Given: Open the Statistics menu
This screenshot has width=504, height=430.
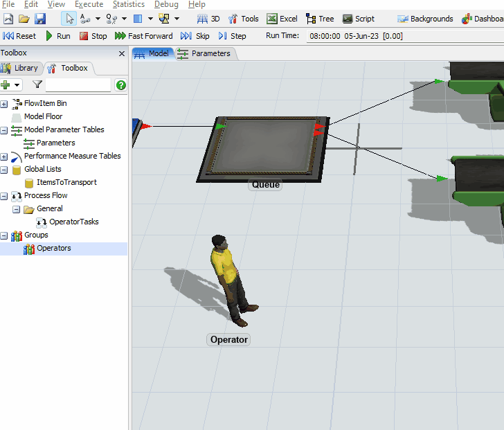Looking at the screenshot, I should pyautogui.click(x=128, y=5).
